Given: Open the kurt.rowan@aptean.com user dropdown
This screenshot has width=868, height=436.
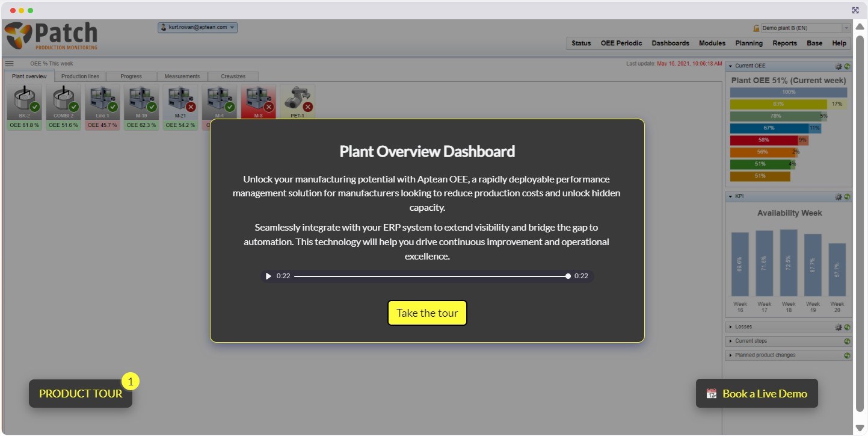Looking at the screenshot, I should coord(198,27).
